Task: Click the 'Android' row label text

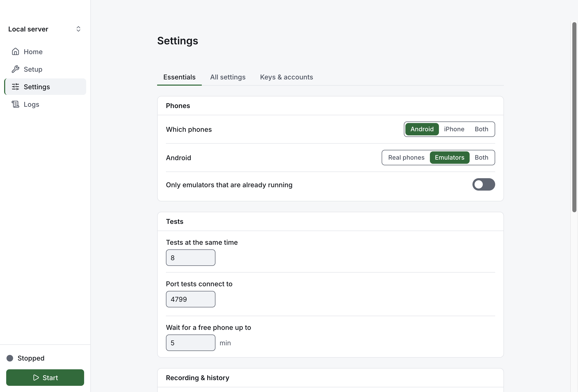Action: (x=178, y=158)
